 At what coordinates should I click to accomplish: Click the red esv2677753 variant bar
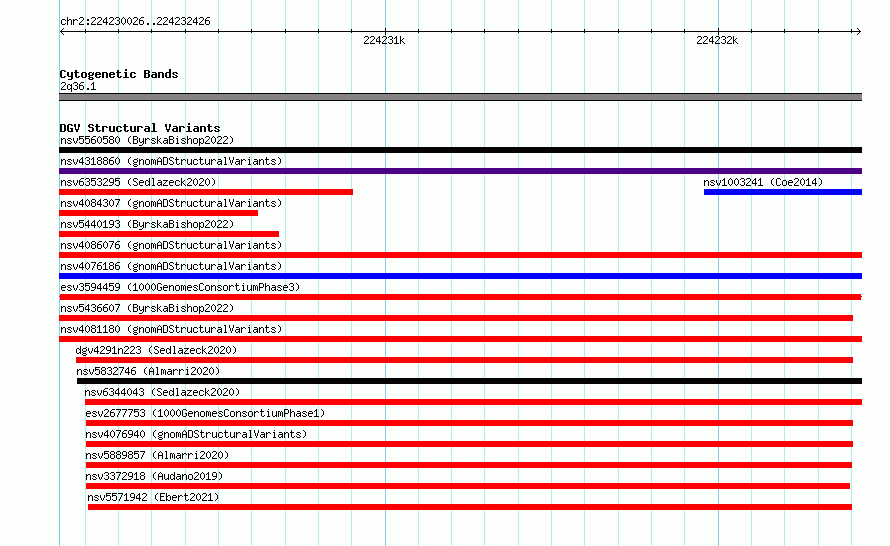tap(469, 423)
